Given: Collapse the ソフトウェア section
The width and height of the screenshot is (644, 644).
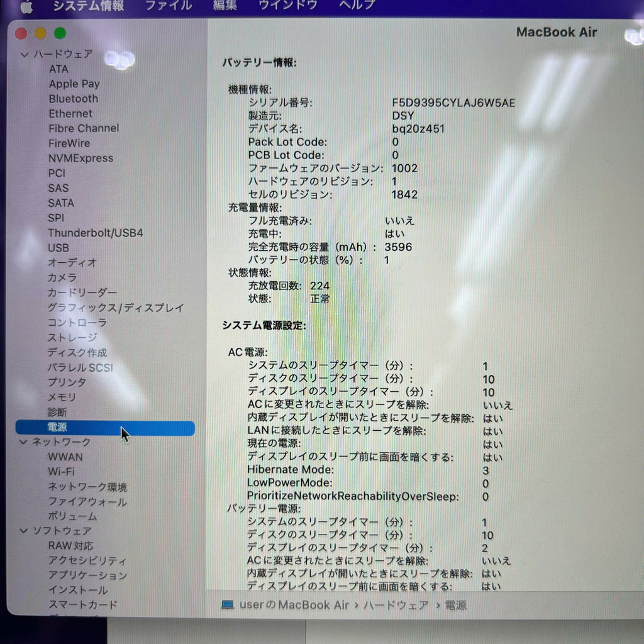Looking at the screenshot, I should (24, 531).
